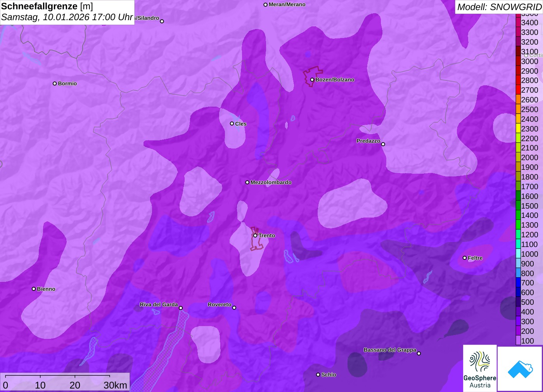This screenshot has width=543, height=392.
Task: Select the Schio city marker dot
Action: point(318,375)
